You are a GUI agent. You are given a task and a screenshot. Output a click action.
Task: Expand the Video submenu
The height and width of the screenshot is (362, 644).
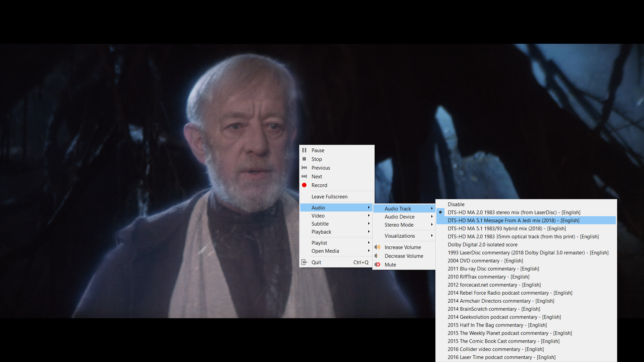(336, 216)
